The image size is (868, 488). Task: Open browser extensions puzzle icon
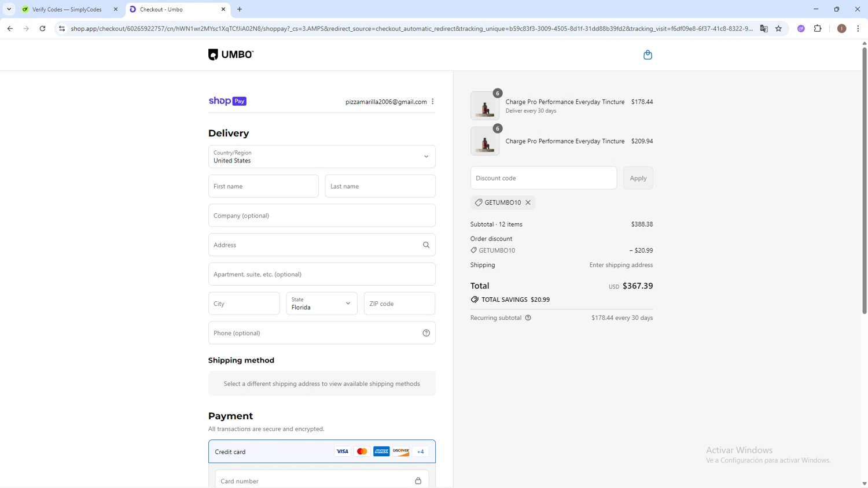[x=818, y=28]
